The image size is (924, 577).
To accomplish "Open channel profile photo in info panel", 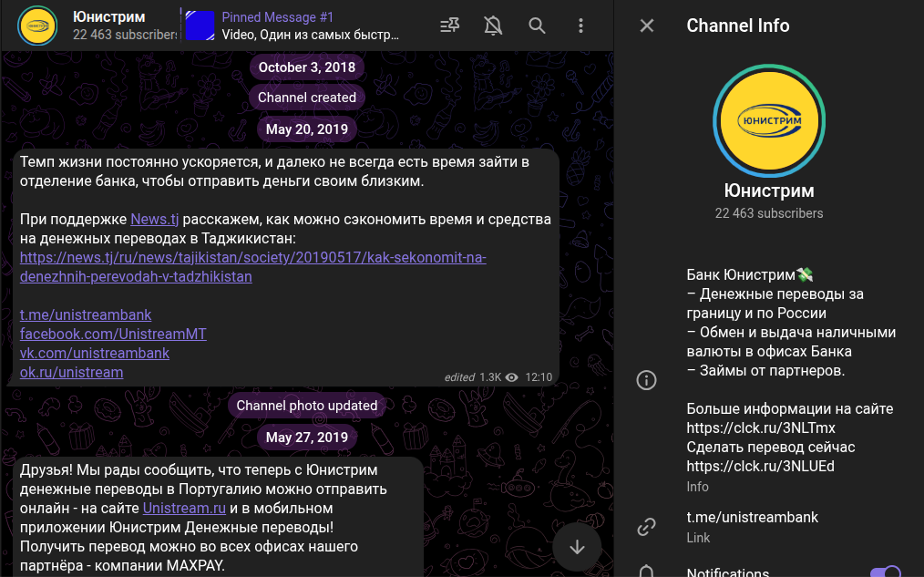I will point(769,119).
